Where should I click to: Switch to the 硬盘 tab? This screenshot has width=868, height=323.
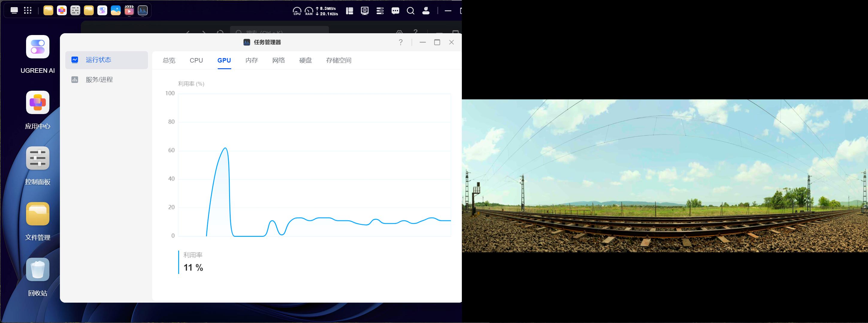306,60
